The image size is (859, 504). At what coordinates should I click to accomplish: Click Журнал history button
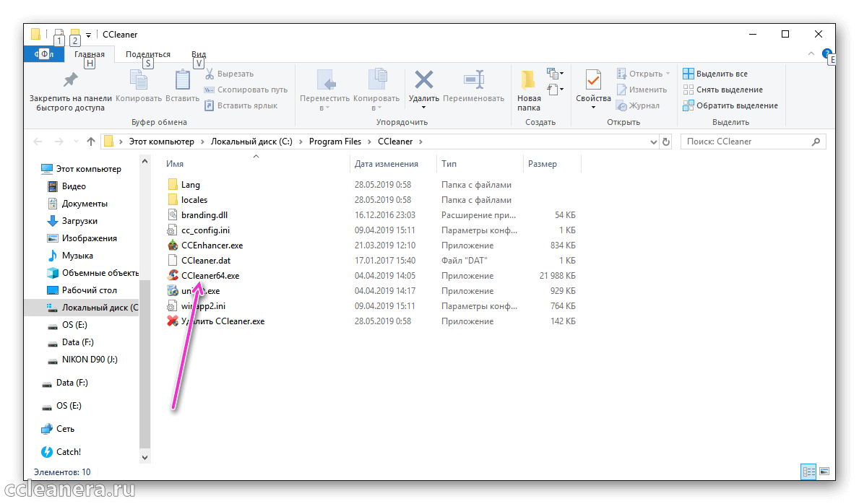point(638,105)
